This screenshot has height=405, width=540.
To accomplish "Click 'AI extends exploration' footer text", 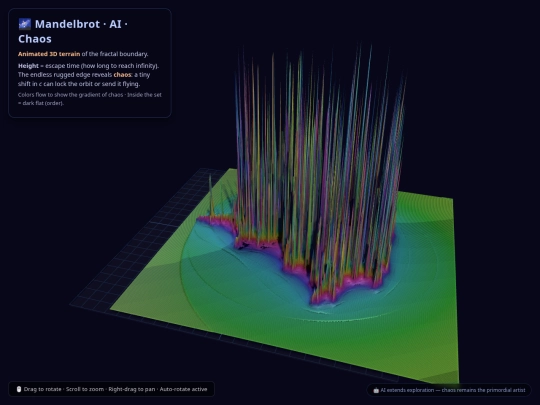I will point(407,390).
